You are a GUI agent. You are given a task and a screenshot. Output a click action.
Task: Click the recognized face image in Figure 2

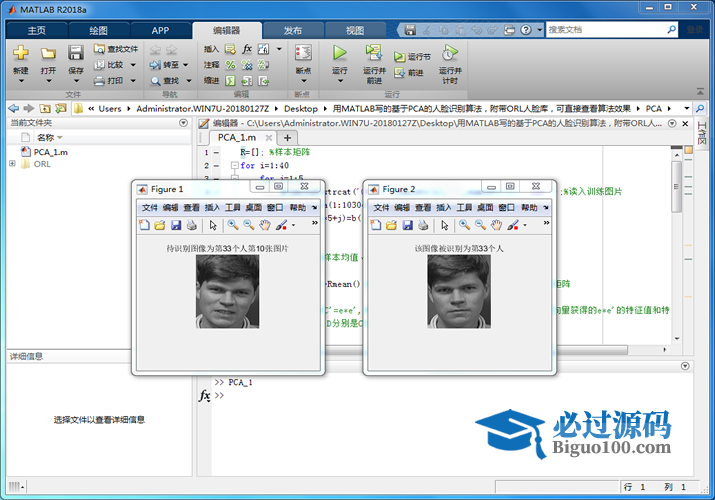pyautogui.click(x=459, y=292)
